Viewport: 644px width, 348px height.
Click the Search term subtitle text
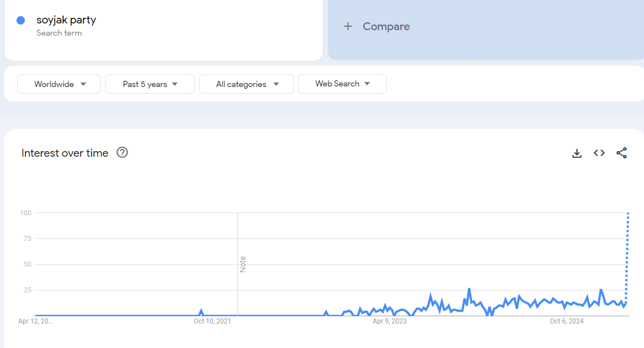(59, 33)
